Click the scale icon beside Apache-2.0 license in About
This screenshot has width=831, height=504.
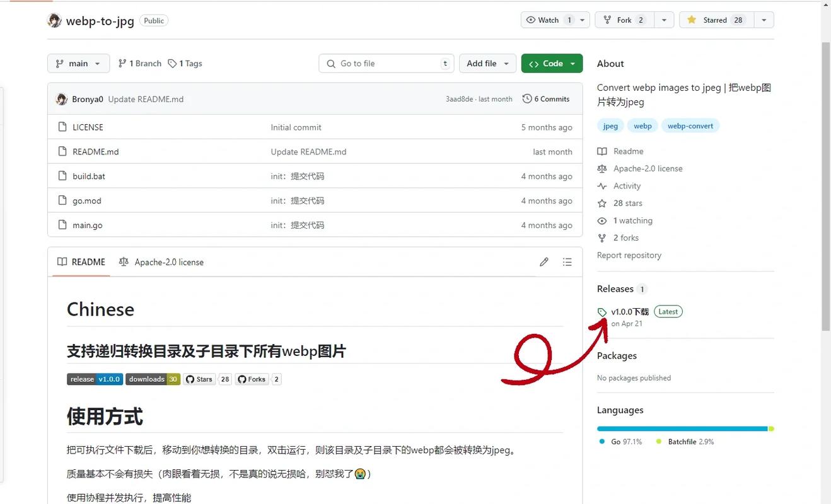coord(602,168)
